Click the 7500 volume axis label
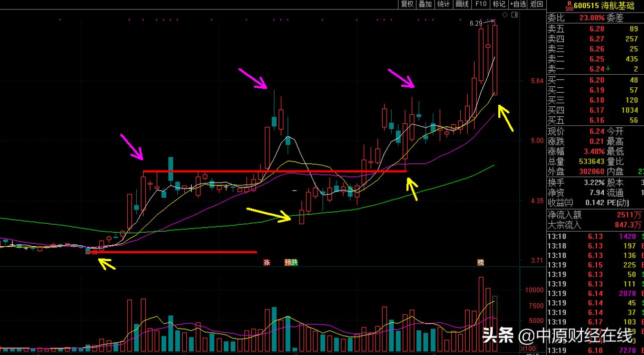 536,305
